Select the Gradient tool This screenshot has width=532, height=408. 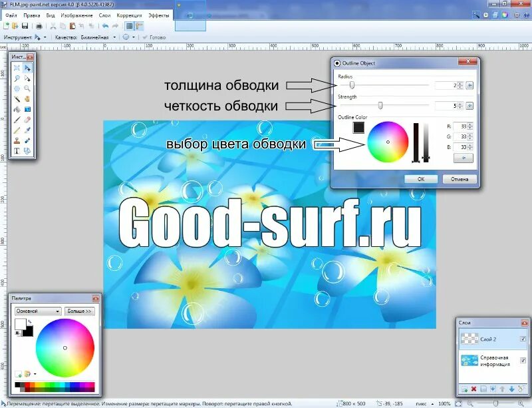tap(27, 109)
